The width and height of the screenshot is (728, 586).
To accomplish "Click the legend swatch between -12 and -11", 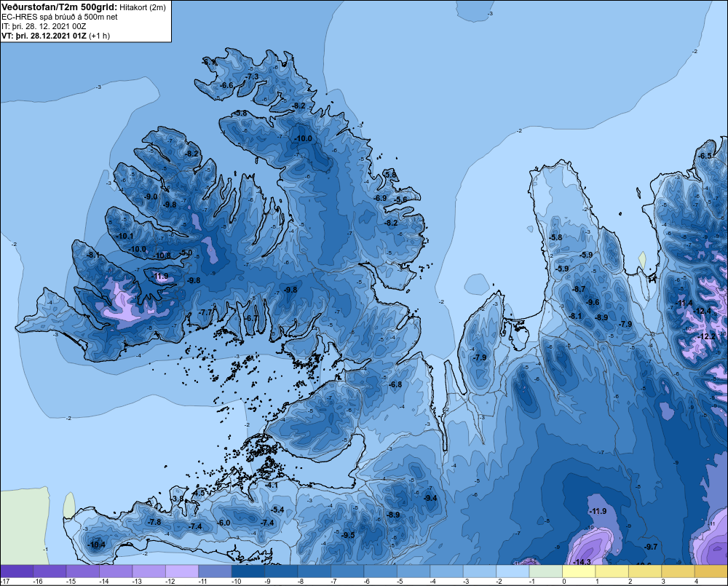I will [x=182, y=571].
